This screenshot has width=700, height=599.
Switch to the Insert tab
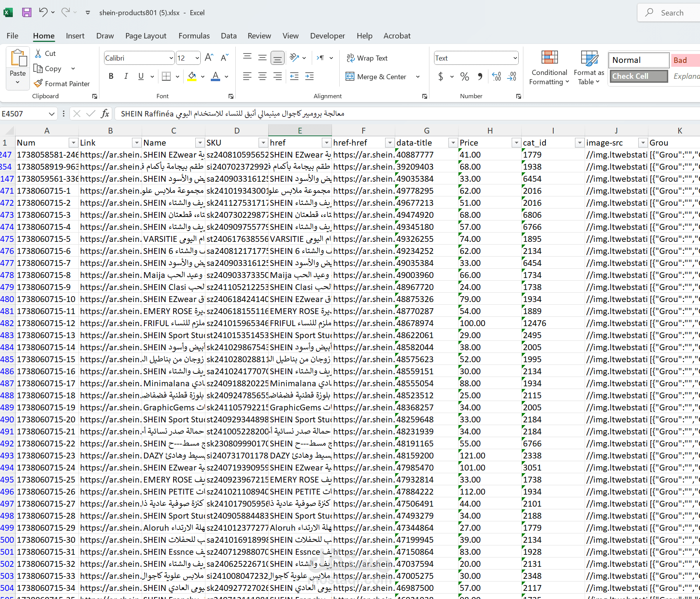click(75, 36)
